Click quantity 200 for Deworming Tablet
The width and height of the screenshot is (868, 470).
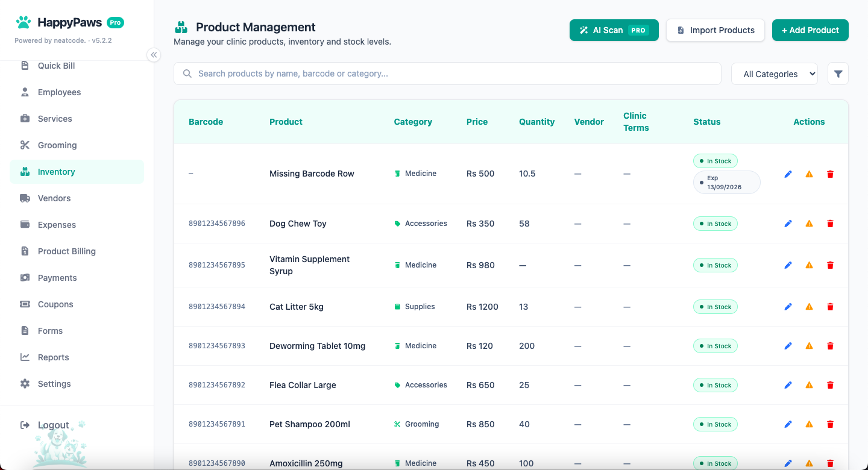click(x=527, y=346)
